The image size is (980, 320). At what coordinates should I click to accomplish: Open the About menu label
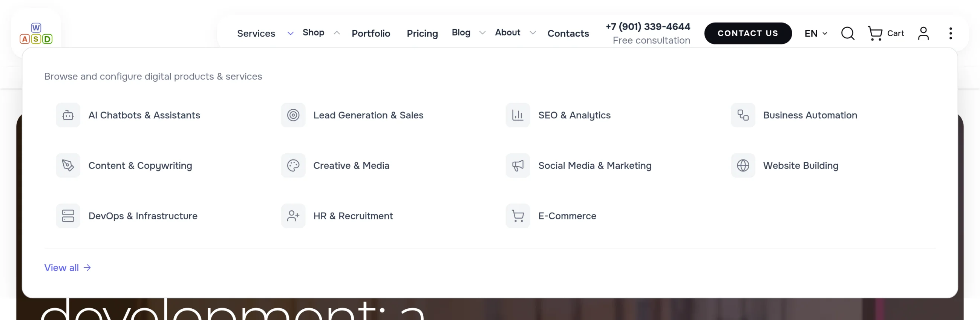point(507,33)
